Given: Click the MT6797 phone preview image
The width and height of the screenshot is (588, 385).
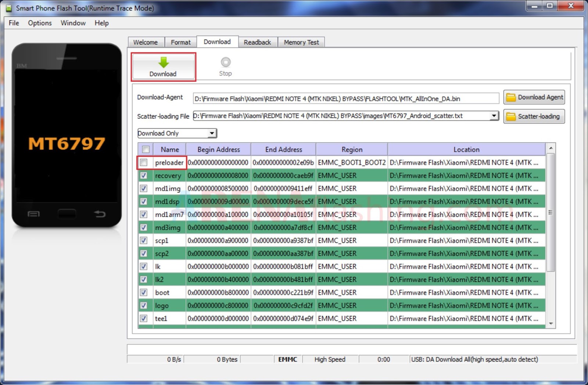Looking at the screenshot, I should (67, 135).
